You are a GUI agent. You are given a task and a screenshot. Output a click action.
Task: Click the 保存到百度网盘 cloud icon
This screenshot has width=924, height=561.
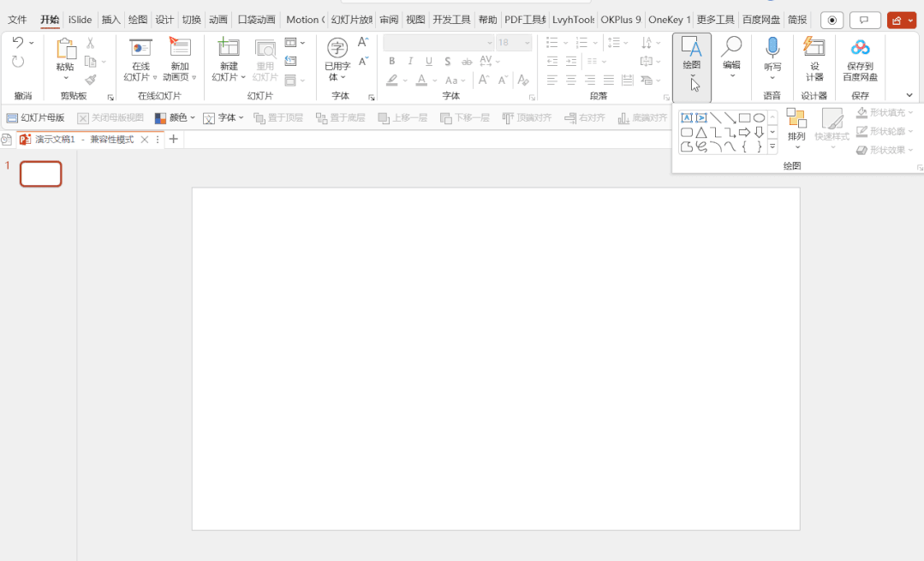tap(861, 48)
